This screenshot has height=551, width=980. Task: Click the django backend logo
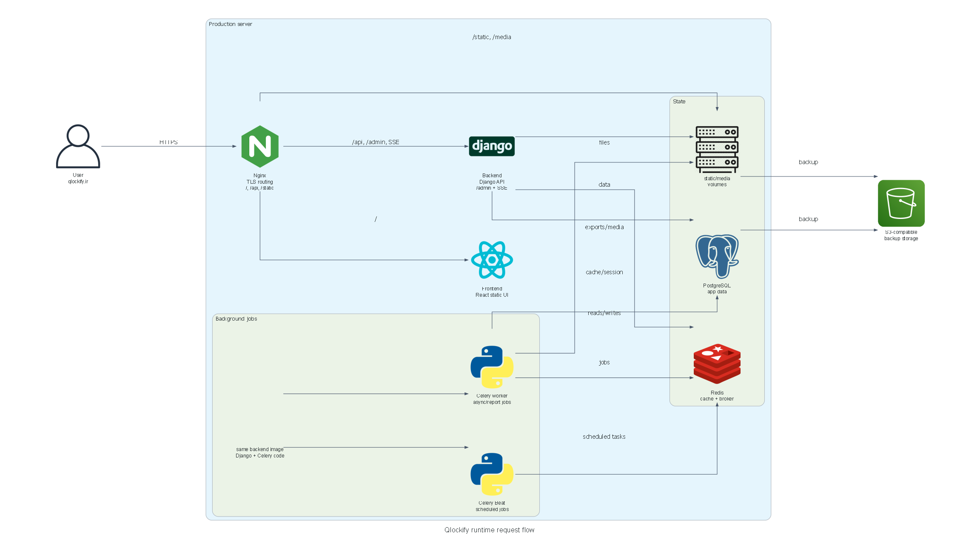coord(492,146)
